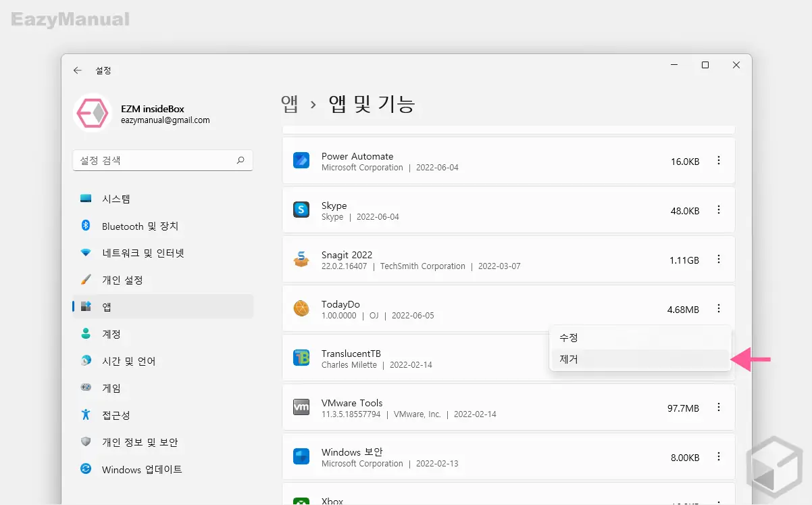Click the TranslucentTB app icon
This screenshot has width=812, height=505.
301,358
